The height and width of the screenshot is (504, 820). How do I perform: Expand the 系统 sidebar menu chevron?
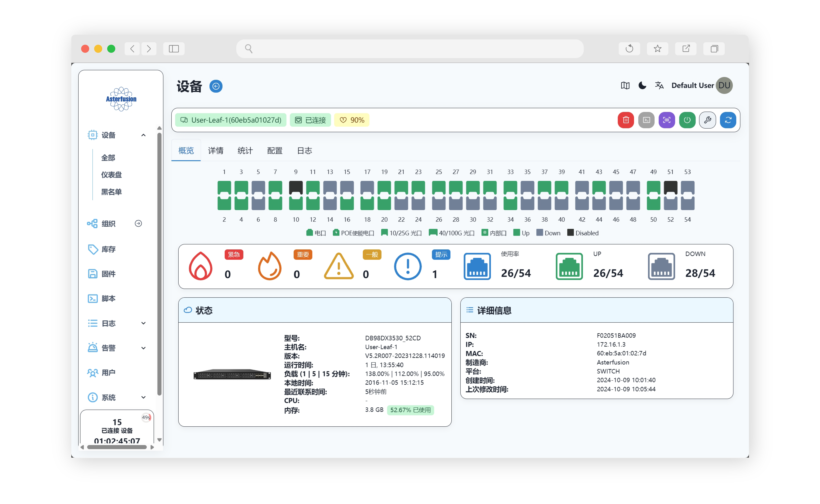click(x=143, y=397)
